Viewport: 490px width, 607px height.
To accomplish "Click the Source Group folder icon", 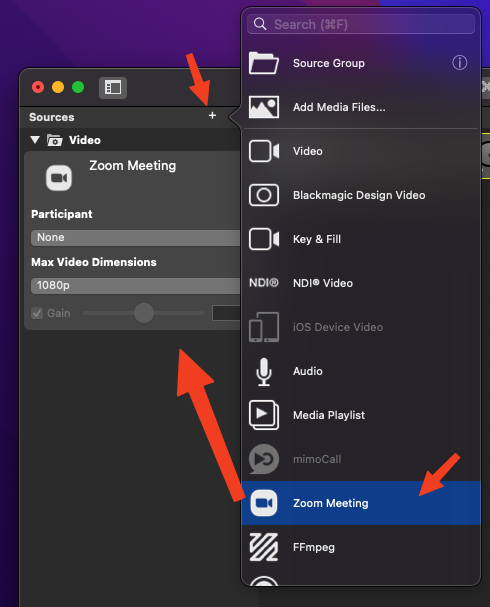I will pos(264,63).
